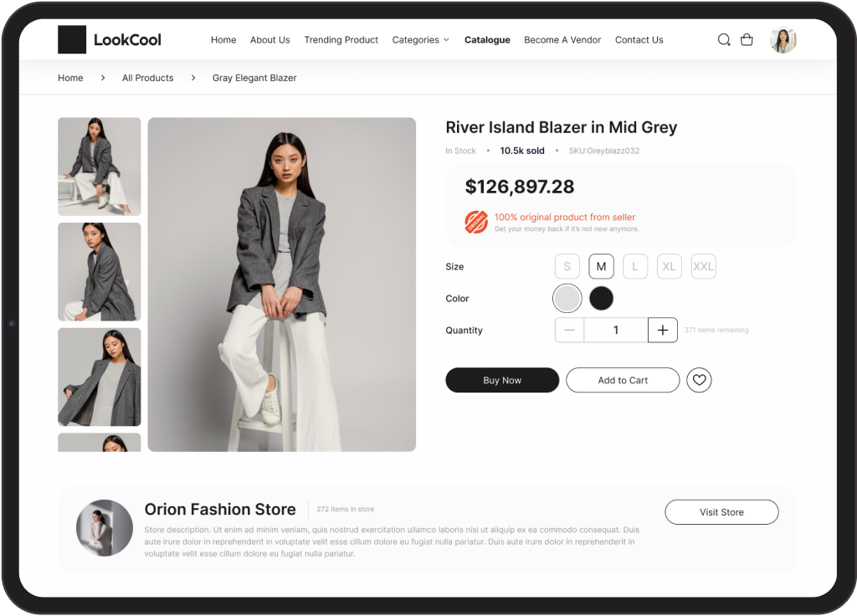Click the Orion Fashion Store avatar
Viewport: 857px width, 616px height.
(105, 528)
